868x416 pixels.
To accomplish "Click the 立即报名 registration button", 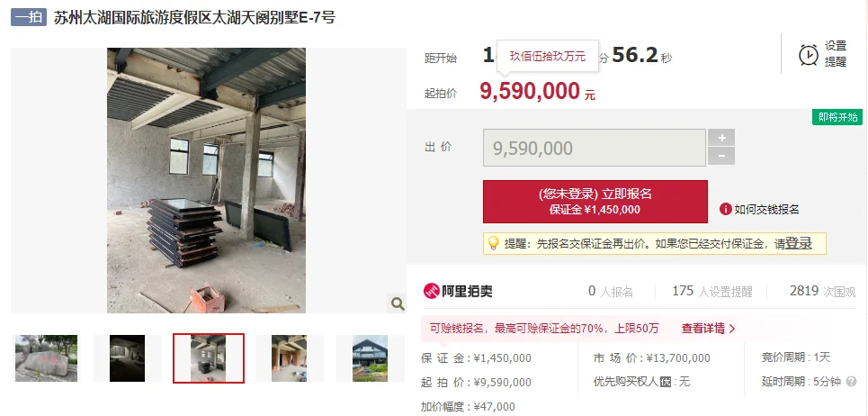I will point(595,202).
